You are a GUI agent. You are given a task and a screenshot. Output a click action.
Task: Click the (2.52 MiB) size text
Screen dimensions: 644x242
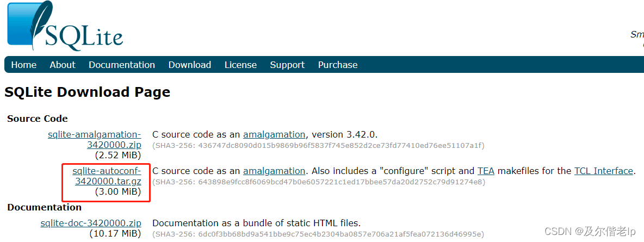[x=118, y=156]
